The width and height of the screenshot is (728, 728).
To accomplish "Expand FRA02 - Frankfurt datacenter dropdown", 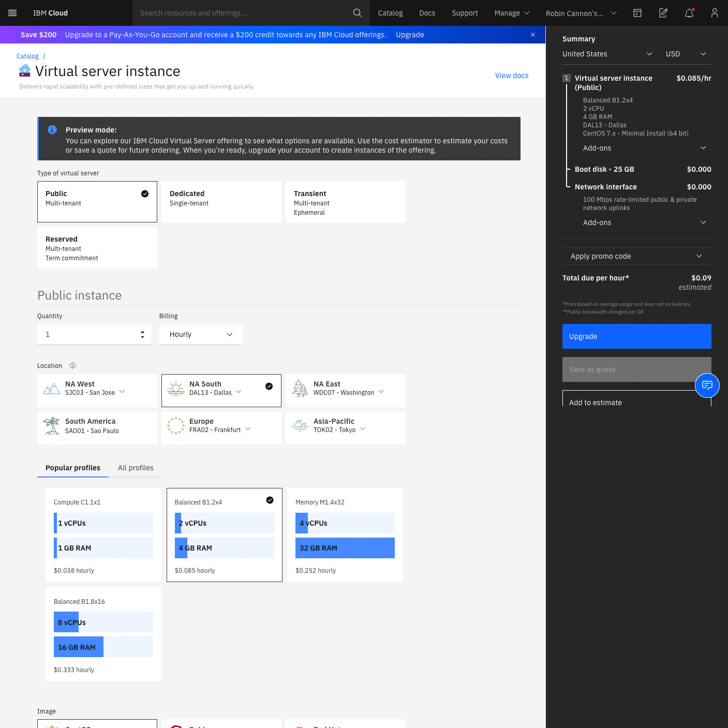I will [x=220, y=430].
